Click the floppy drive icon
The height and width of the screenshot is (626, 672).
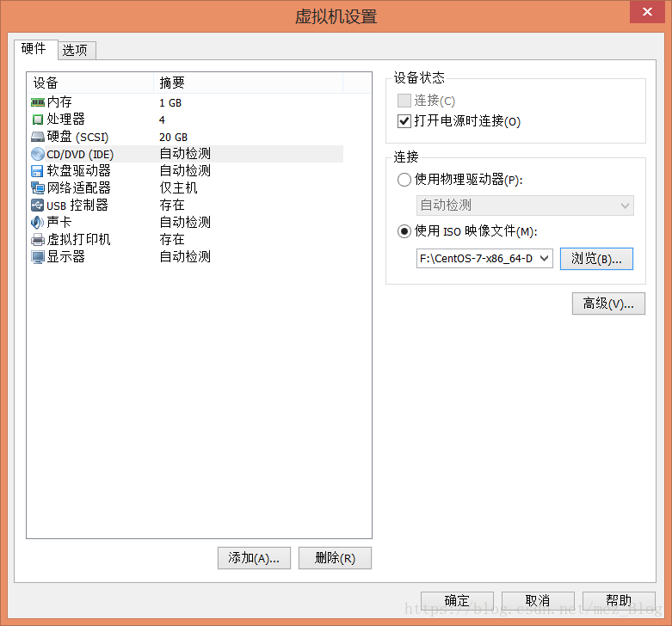[x=38, y=171]
